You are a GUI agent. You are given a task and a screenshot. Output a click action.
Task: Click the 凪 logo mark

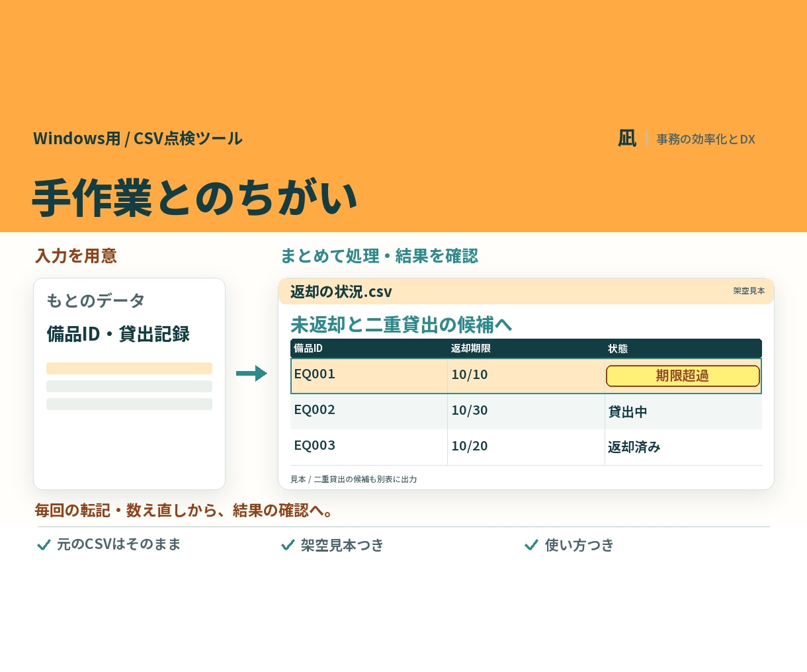tap(627, 138)
